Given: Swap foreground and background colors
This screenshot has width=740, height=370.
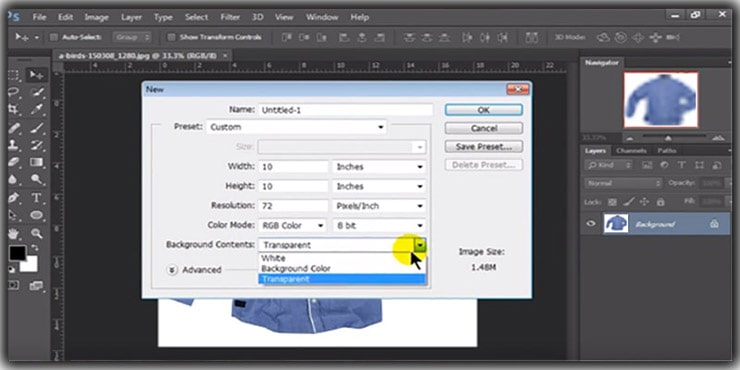Looking at the screenshot, I should 34,248.
